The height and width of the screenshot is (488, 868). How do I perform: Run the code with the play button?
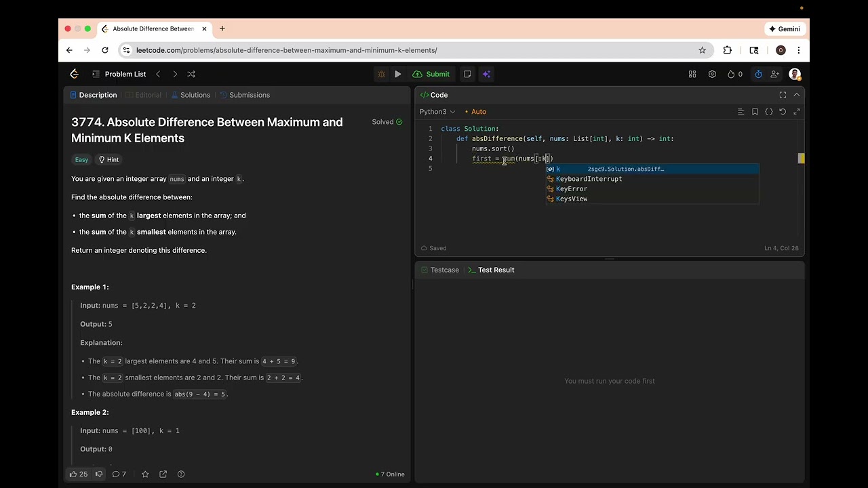pos(397,74)
